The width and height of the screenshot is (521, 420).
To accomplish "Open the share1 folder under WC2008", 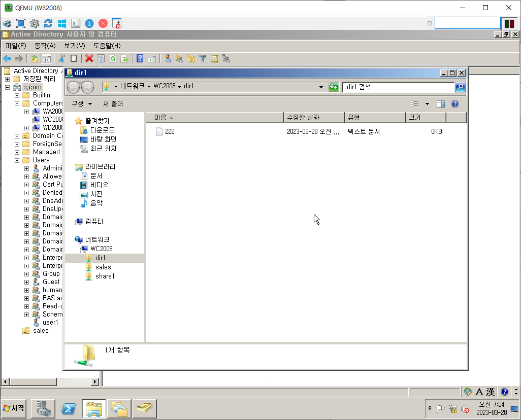I will [105, 276].
